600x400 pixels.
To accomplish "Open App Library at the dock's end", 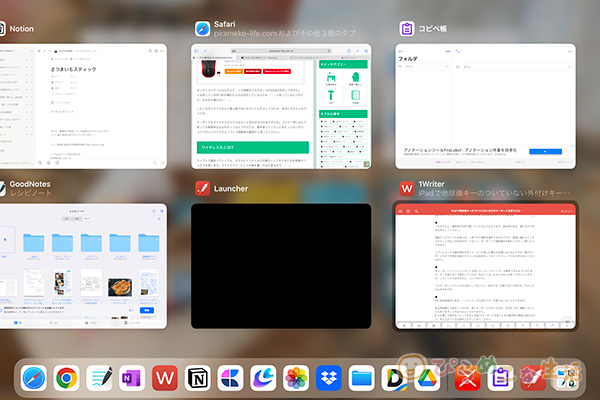I will [566, 378].
